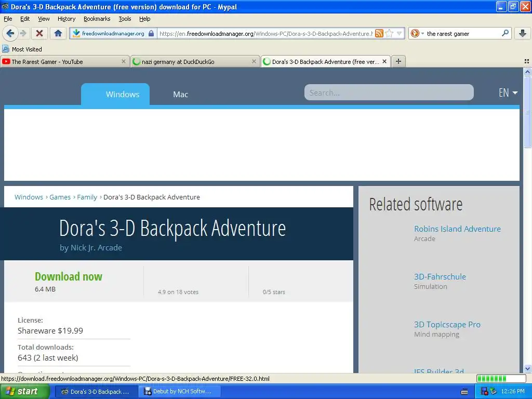Select the Windows platform tab
532x399 pixels.
click(115, 94)
